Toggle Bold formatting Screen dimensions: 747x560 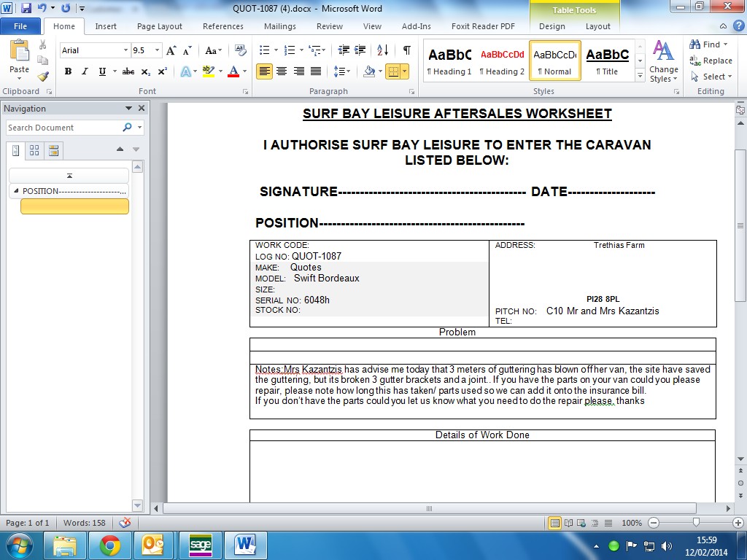coord(68,71)
